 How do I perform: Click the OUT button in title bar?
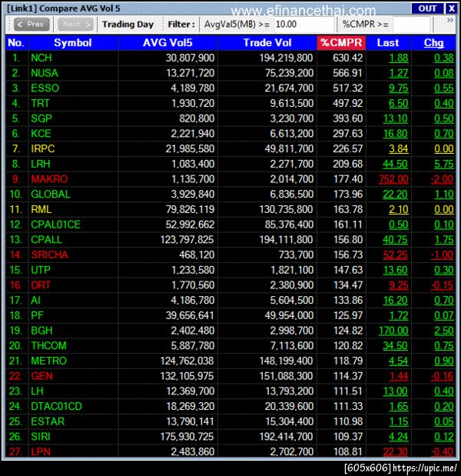(x=427, y=8)
